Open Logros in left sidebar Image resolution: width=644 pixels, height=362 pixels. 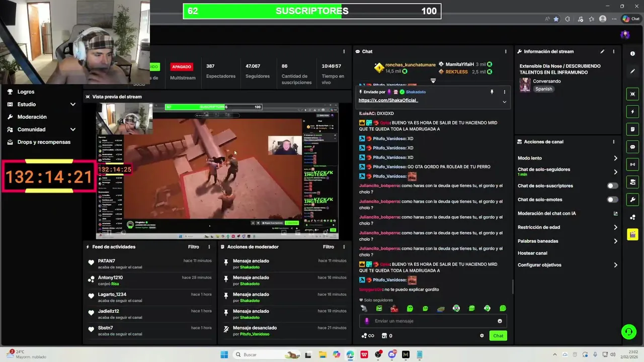26,92
